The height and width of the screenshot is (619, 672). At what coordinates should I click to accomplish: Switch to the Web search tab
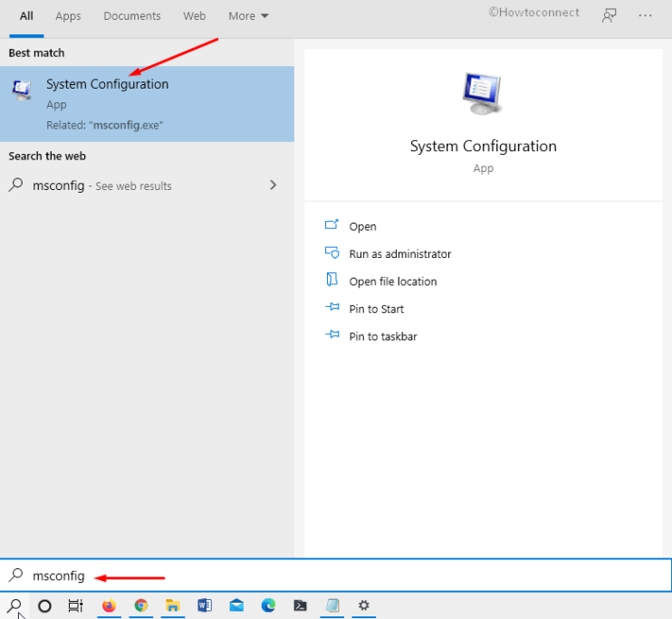(x=195, y=16)
